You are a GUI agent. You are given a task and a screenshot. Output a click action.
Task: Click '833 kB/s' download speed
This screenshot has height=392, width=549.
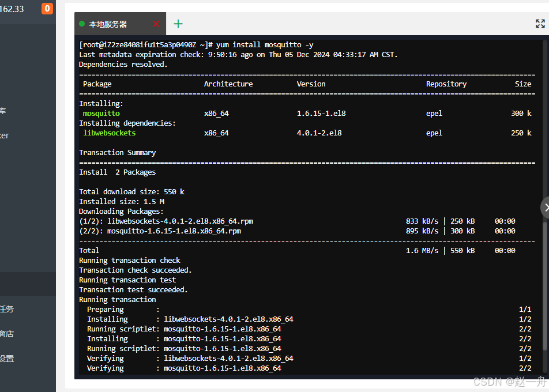click(x=422, y=221)
